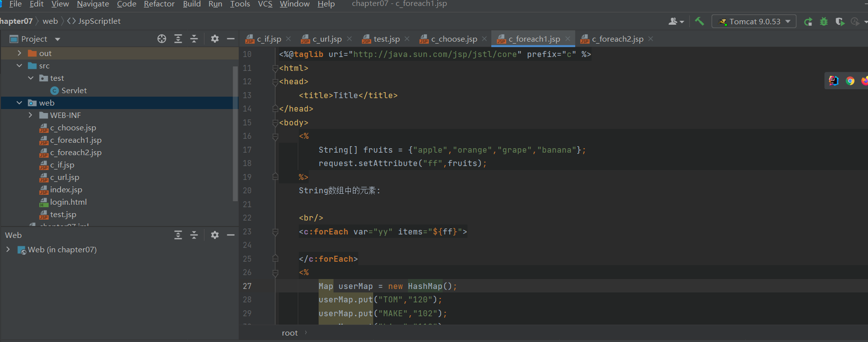The height and width of the screenshot is (342, 868).
Task: Select login.html in project tree
Action: pyautogui.click(x=68, y=202)
